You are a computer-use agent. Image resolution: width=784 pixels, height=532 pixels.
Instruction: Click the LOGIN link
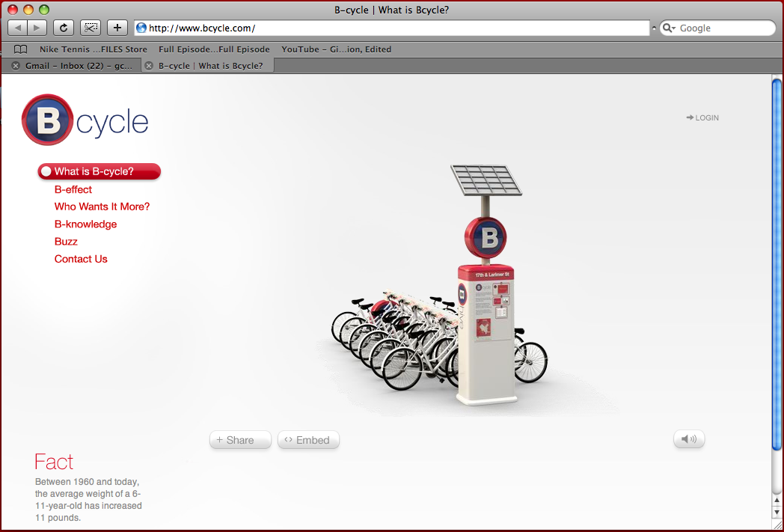pos(702,118)
